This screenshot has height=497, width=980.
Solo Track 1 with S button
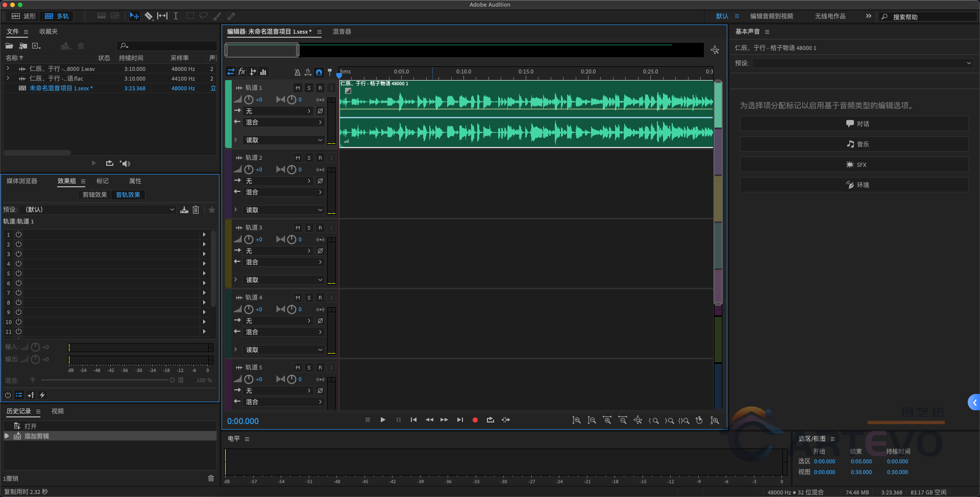point(309,88)
